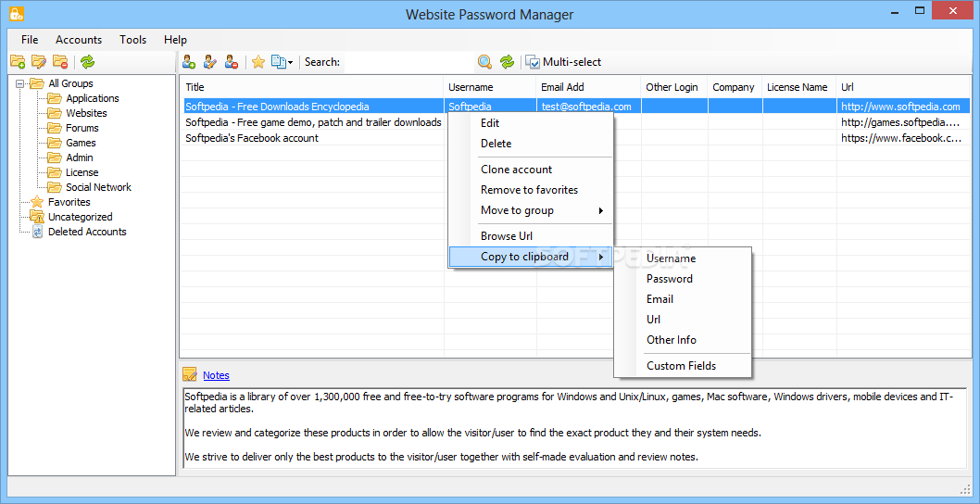The image size is (980, 504).
Task: Click the refresh icon beside search
Action: point(507,62)
